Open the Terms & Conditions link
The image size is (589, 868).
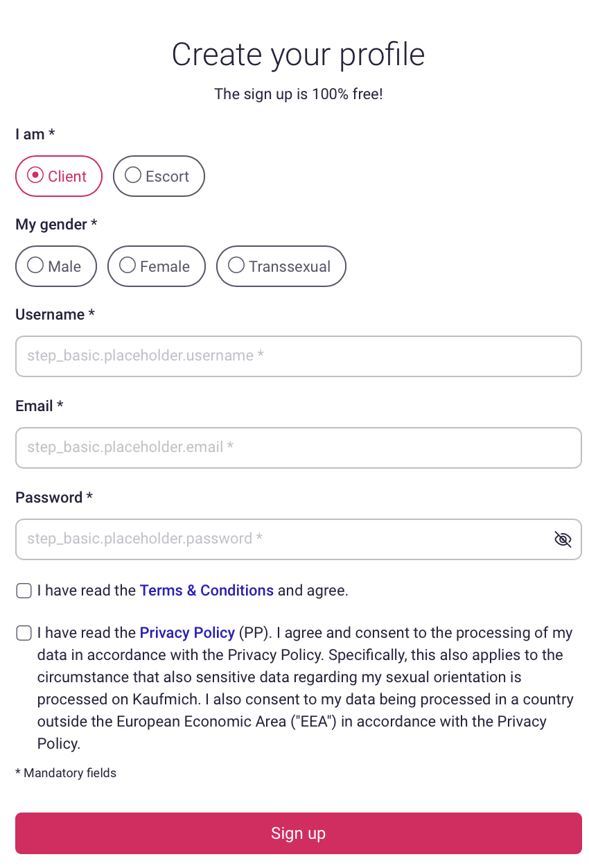pos(206,591)
